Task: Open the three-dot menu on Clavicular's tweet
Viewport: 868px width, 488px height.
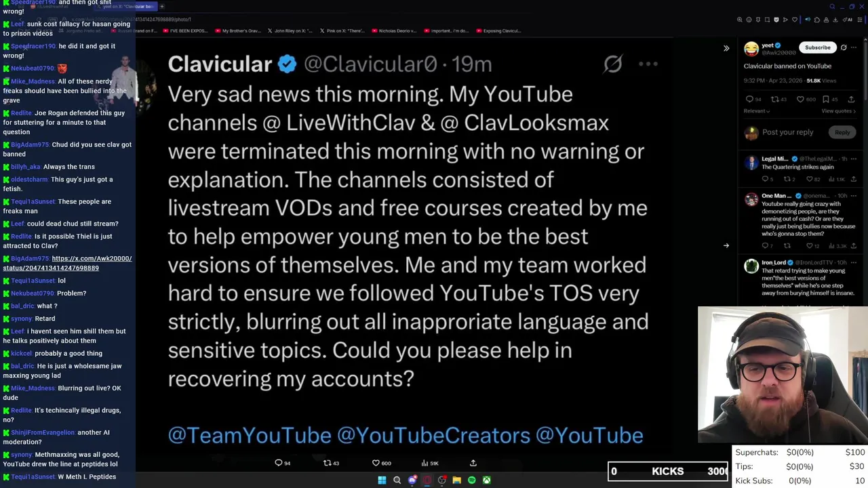Action: [x=648, y=64]
